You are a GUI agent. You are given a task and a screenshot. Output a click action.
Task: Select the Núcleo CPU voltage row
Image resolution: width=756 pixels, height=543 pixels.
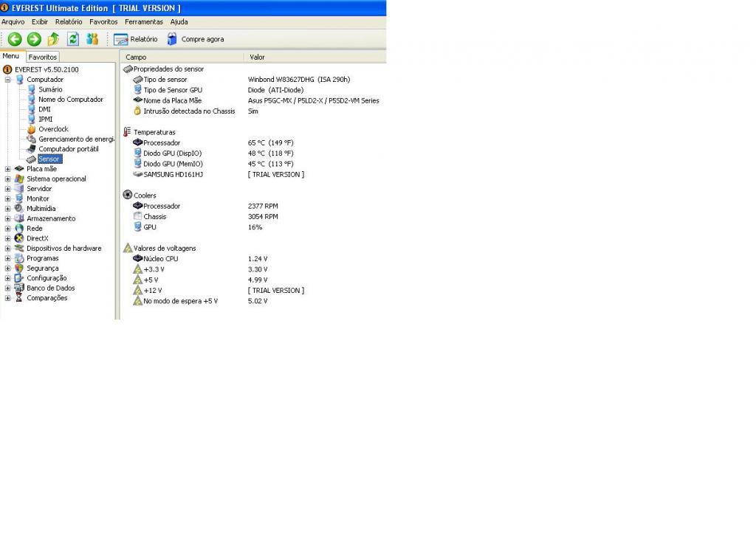[x=253, y=259]
